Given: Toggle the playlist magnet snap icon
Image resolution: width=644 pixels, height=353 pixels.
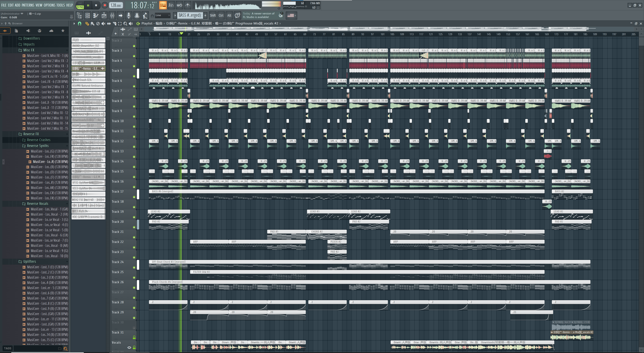Looking at the screenshot, I should tap(79, 23).
